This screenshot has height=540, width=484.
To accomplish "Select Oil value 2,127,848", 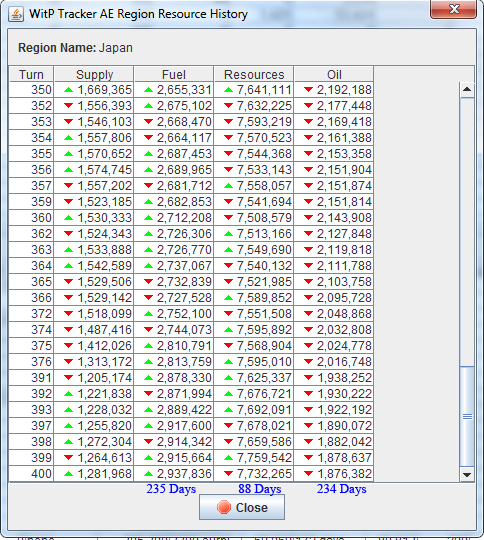I will point(334,234).
